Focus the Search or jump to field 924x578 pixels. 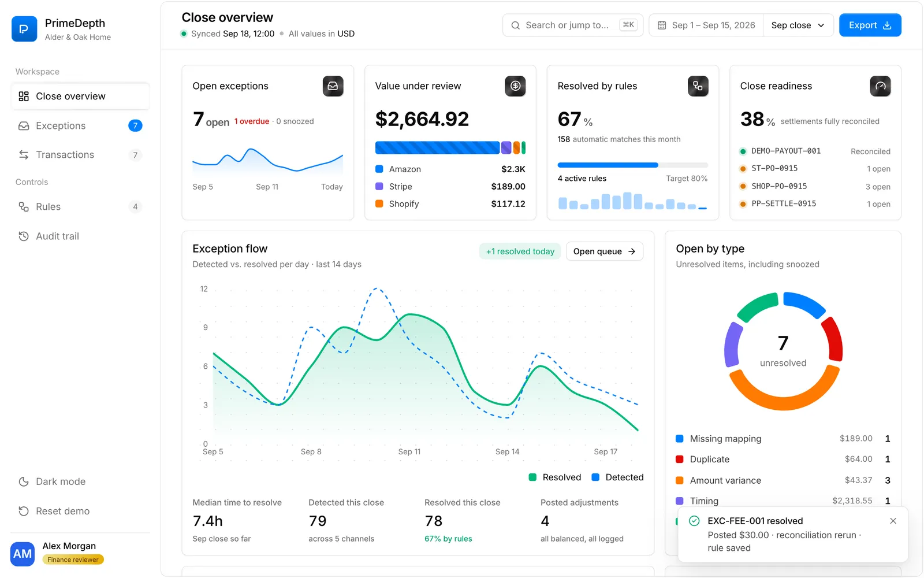point(573,25)
